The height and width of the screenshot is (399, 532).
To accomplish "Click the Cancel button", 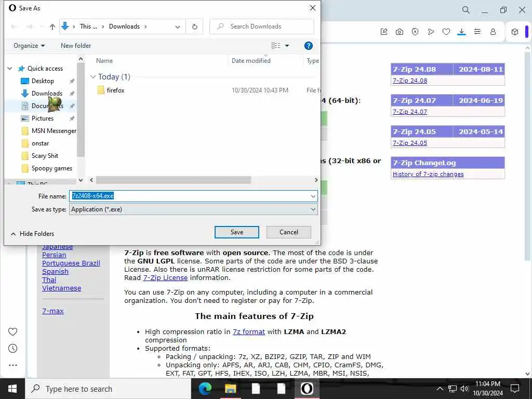I will pyautogui.click(x=289, y=232).
